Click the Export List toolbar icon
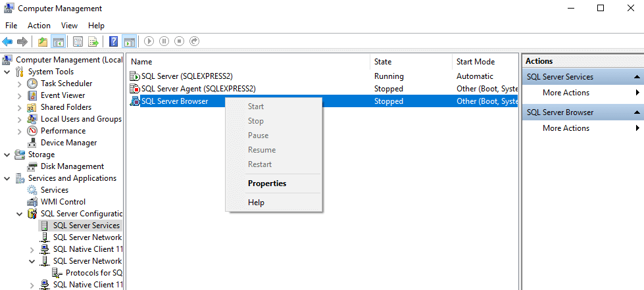The width and height of the screenshot is (644, 290). pos(93,41)
